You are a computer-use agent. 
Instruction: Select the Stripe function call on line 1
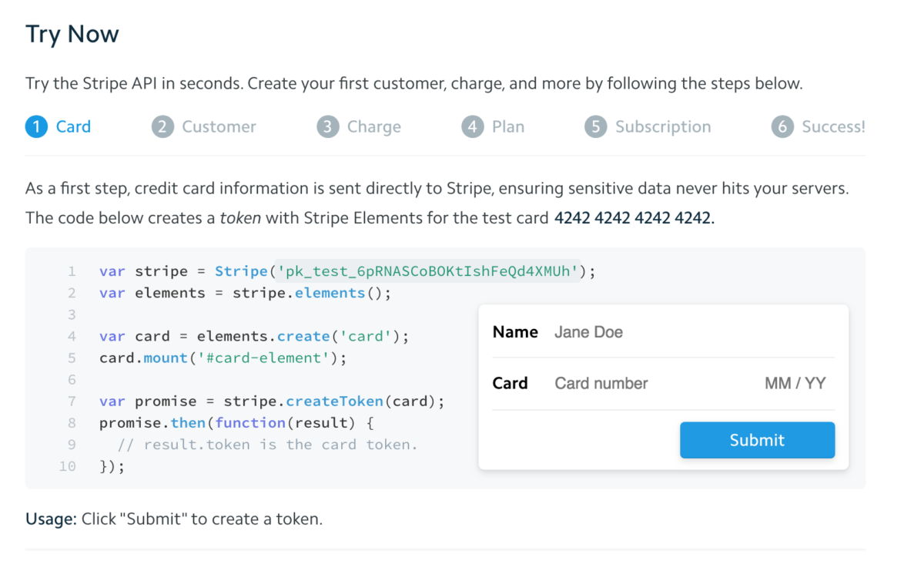click(x=241, y=271)
